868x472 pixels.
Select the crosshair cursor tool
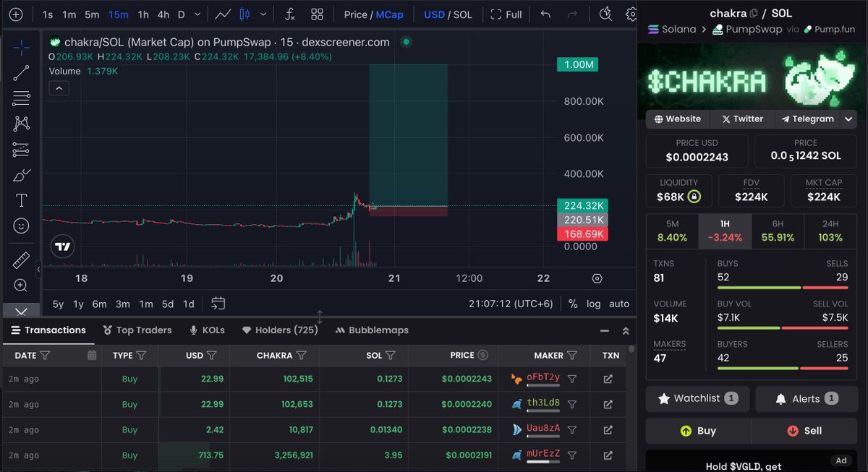(21, 47)
